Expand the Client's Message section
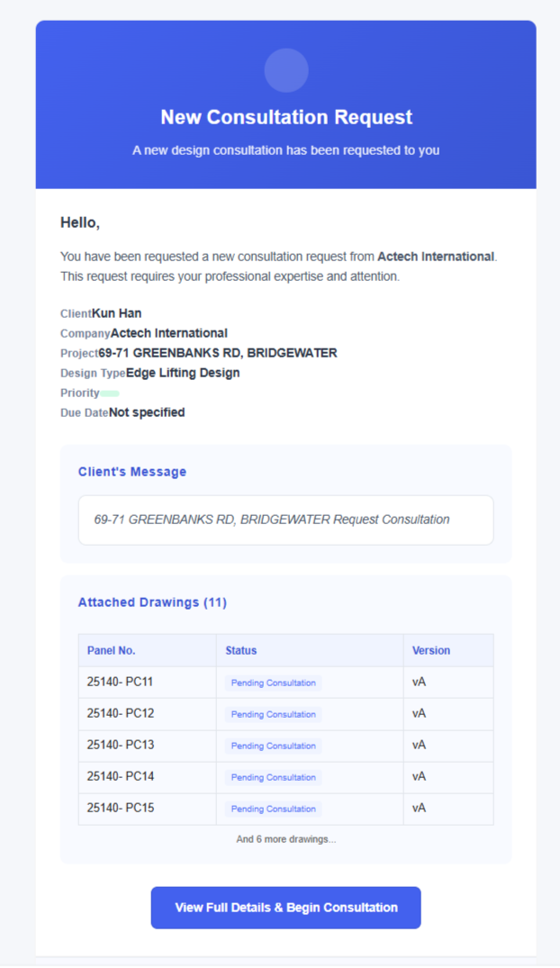This screenshot has height=968, width=560. tap(132, 471)
